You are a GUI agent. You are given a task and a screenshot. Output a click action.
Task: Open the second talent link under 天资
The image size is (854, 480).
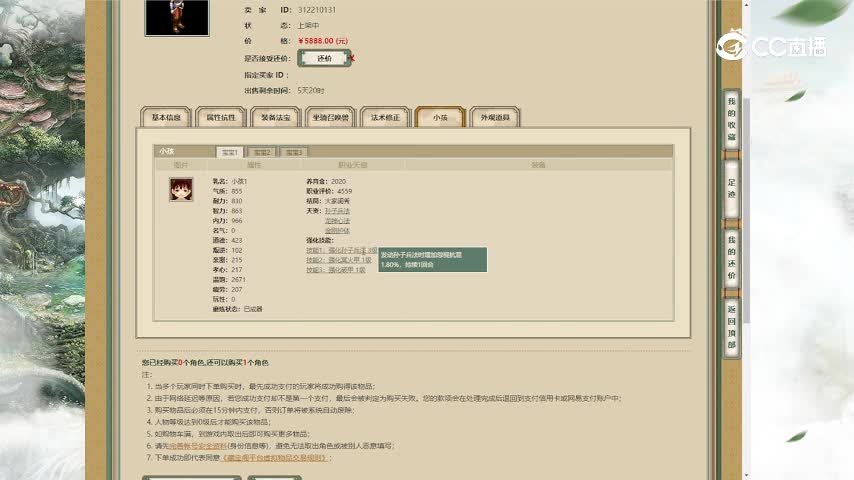337,221
